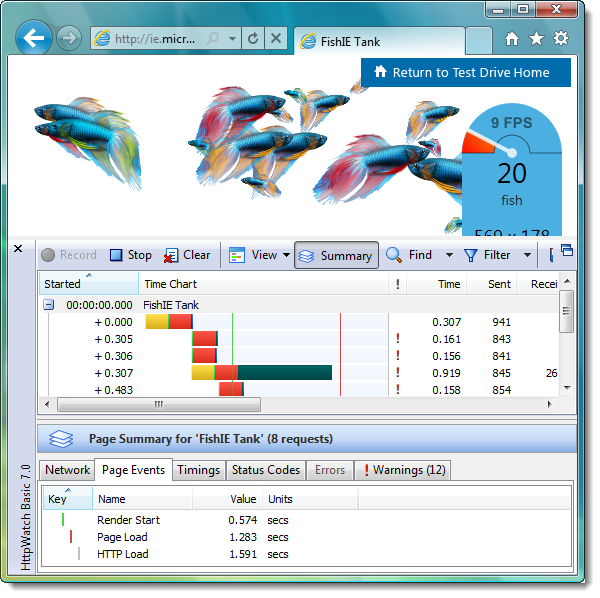The width and height of the screenshot is (600, 598).
Task: Click the Value column header
Action: (228, 499)
